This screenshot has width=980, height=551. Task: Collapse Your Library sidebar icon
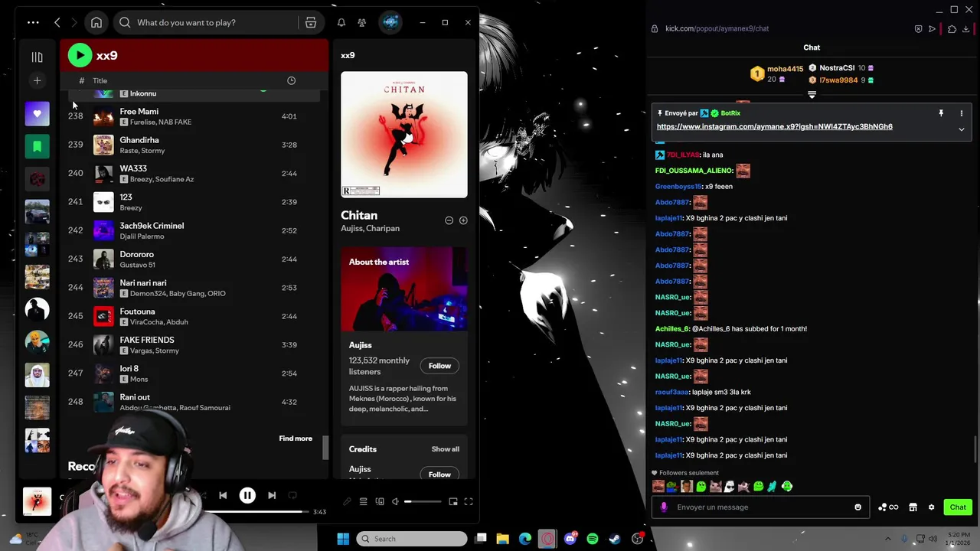click(37, 57)
